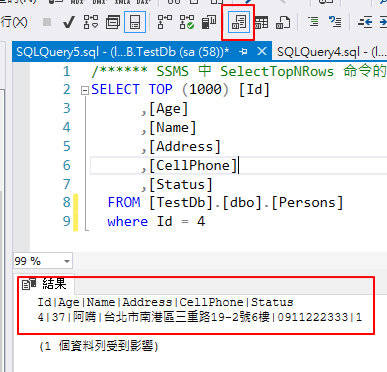The width and height of the screenshot is (387, 372).
Task: Click line number 9 in the editor gutter
Action: (x=67, y=221)
